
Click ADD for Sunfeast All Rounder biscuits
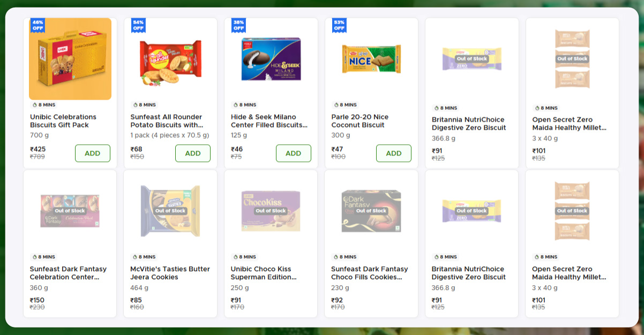tap(192, 153)
